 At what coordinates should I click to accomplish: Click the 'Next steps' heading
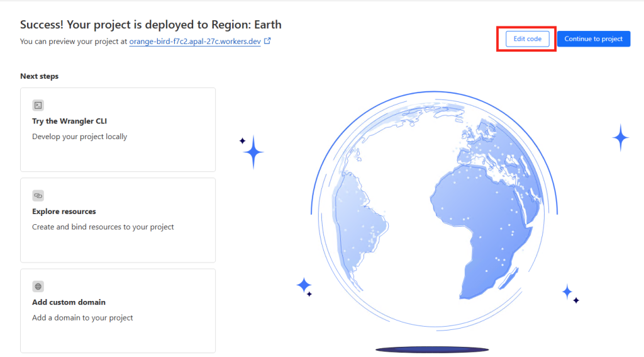point(40,76)
